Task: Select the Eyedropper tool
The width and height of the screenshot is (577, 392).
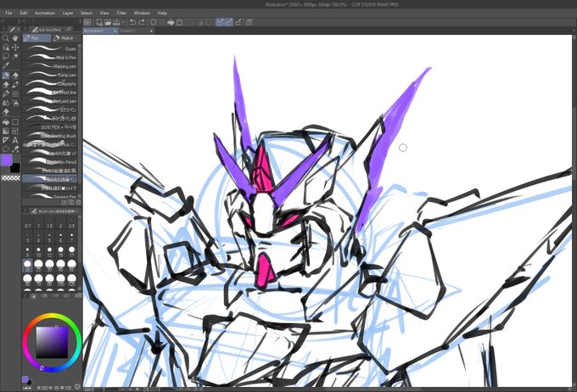Action: (x=6, y=65)
